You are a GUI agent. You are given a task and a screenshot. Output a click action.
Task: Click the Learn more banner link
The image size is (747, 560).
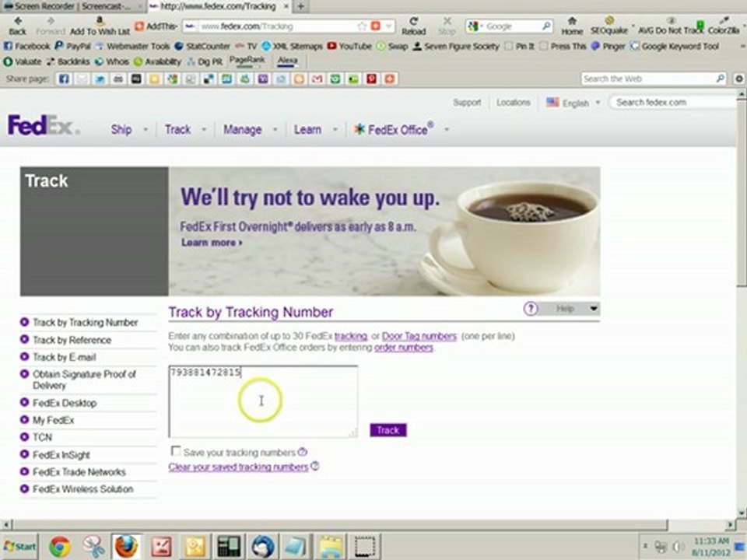(212, 243)
